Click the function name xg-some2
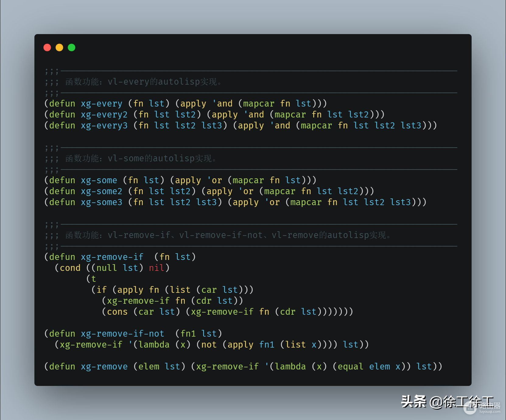This screenshot has height=420, width=506. coord(101,191)
